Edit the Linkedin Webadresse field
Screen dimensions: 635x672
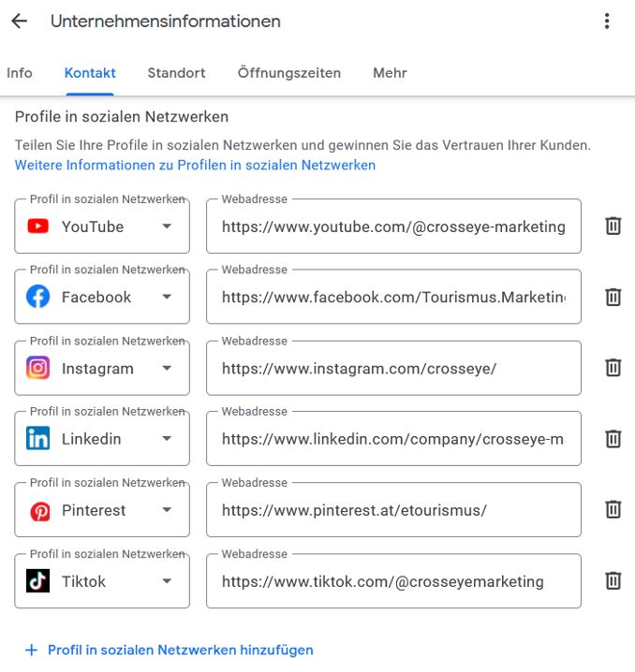393,438
